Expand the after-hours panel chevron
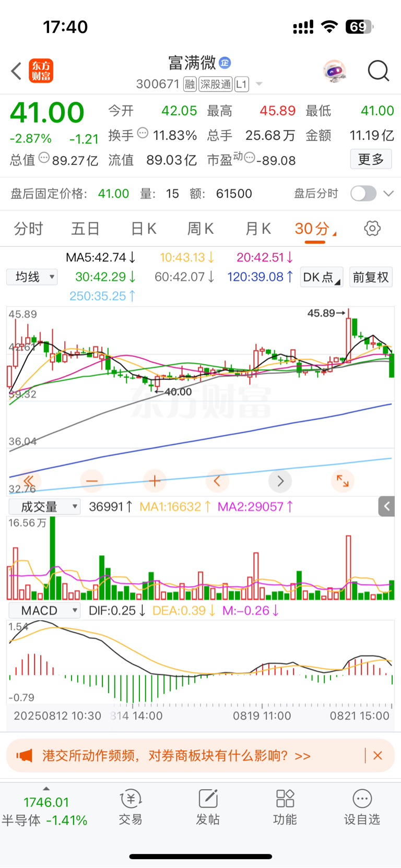This screenshot has height=868, width=401. [x=388, y=194]
